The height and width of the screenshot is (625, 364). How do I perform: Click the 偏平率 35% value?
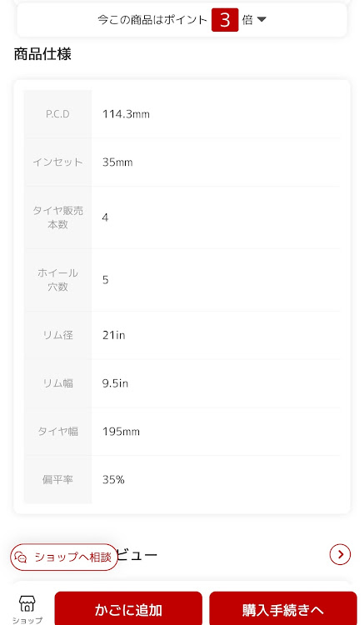click(113, 479)
